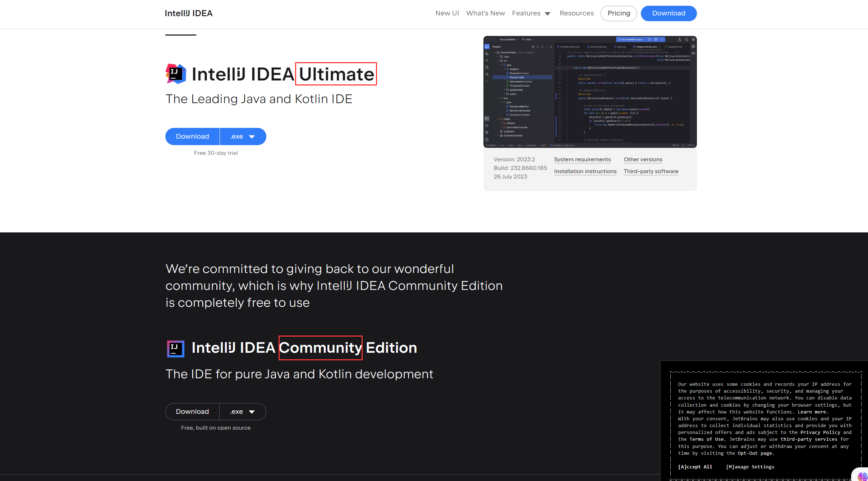Go to What's New
The height and width of the screenshot is (481, 868).
tap(485, 13)
